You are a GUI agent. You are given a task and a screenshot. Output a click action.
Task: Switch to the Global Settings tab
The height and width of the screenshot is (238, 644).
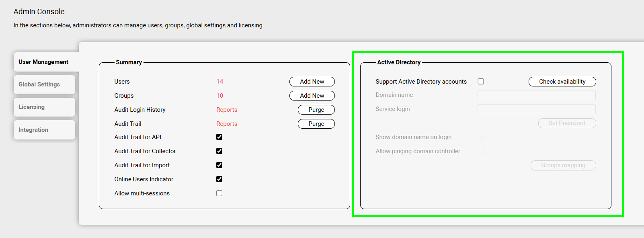[x=39, y=84]
